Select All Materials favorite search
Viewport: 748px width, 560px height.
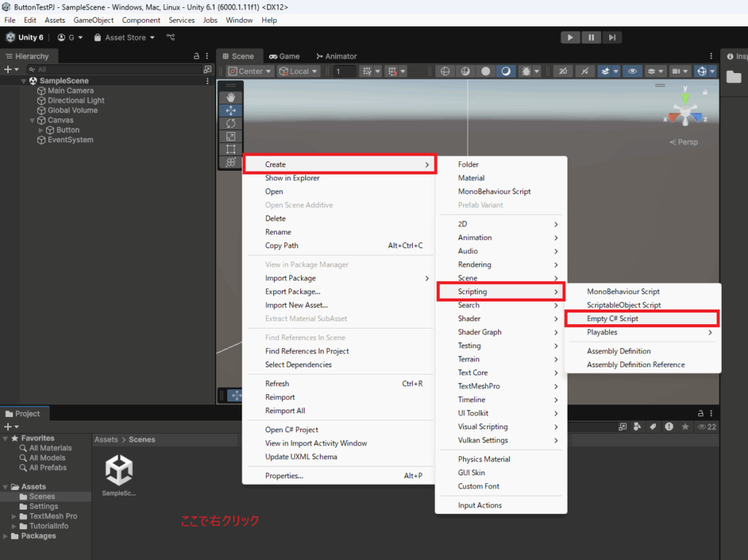pos(50,448)
